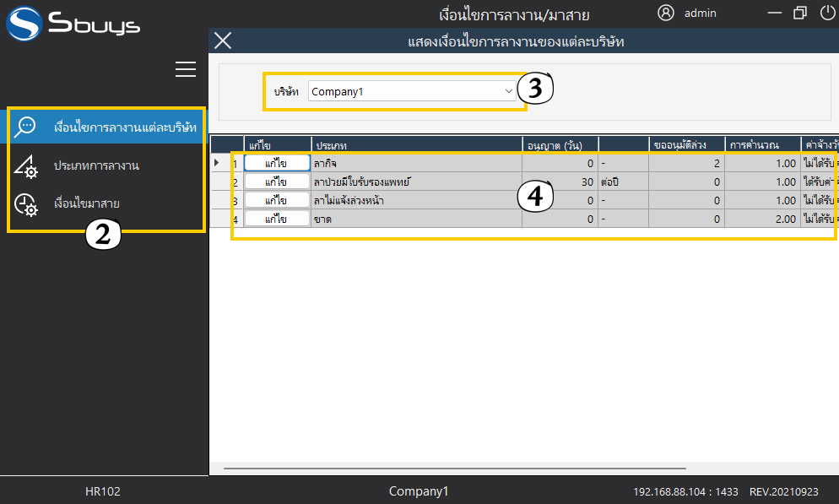Click แก้ไข button for ลาป่วยมีใบรับรองแพทย์ row
Viewport: 839px width, 504px height.
coord(277,182)
